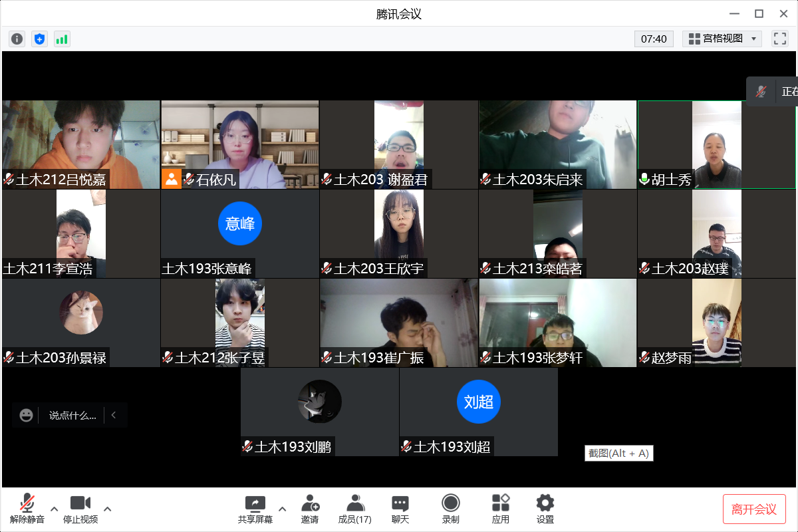Image resolution: width=798 pixels, height=532 pixels.
Task: Unmute microphone (解除静音)
Action: point(27,509)
